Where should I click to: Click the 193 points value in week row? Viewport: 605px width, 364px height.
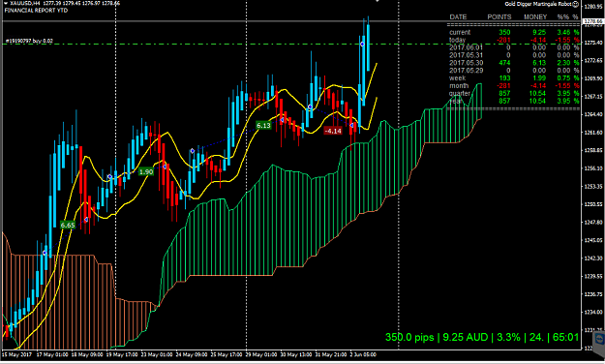click(x=504, y=78)
